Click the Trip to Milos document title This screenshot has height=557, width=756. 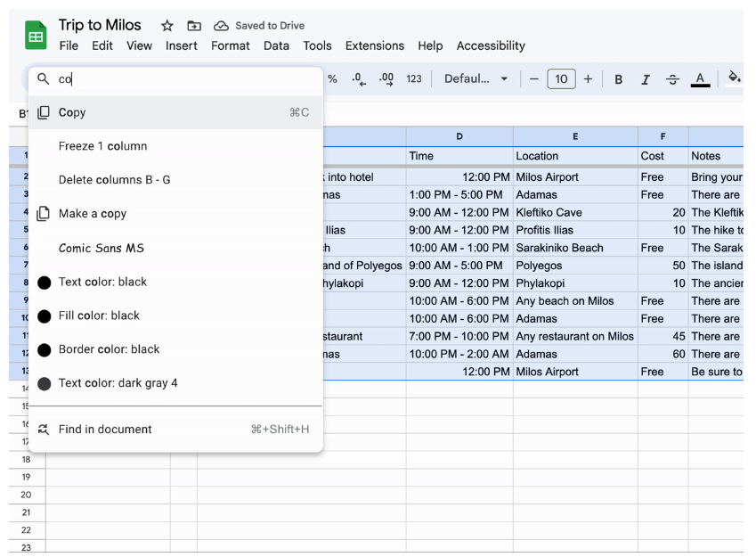[100, 25]
